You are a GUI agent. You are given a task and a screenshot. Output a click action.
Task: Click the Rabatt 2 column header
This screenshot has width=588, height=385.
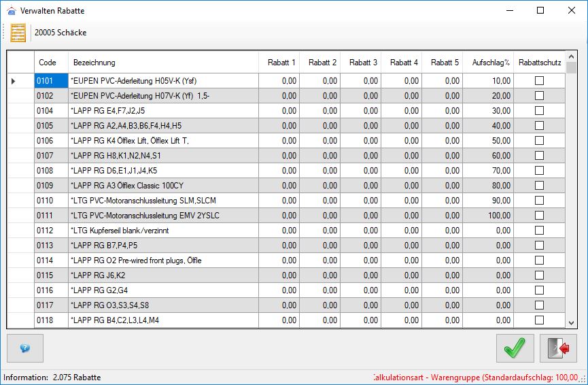click(320, 63)
